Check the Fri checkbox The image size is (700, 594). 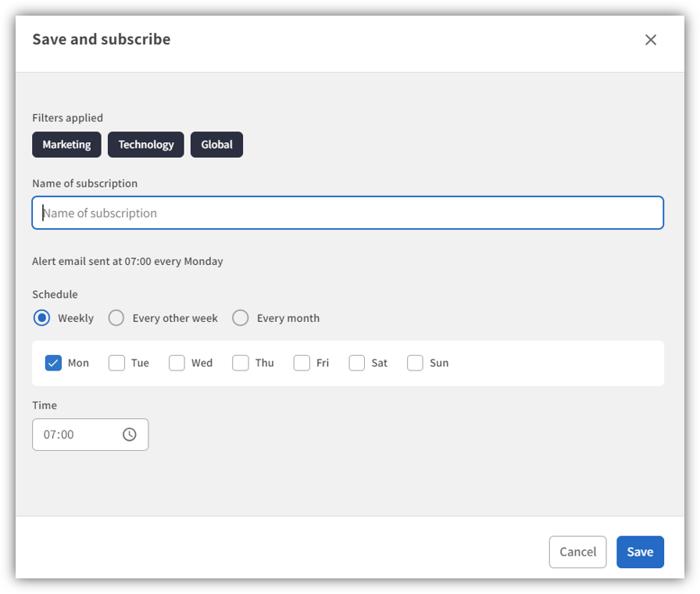pos(300,363)
